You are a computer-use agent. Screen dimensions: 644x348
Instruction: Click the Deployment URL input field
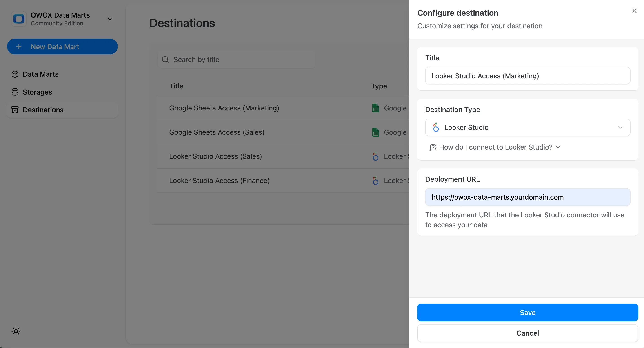coord(528,197)
